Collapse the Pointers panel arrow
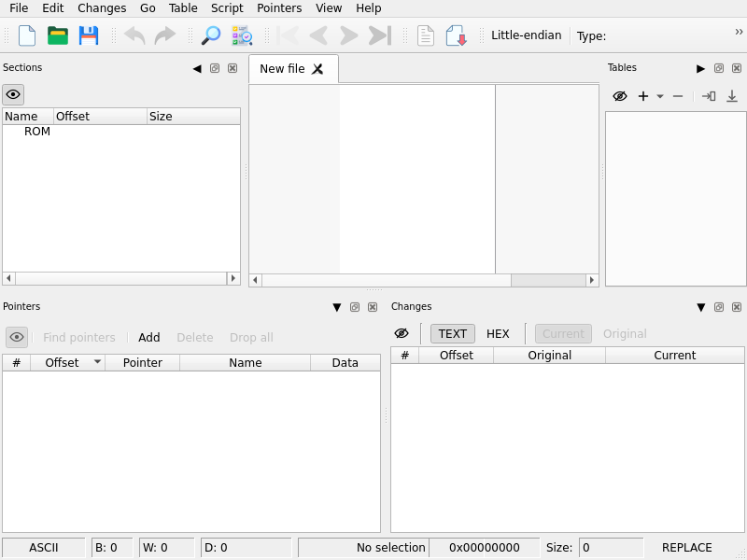Viewport: 747px width, 560px height. click(x=337, y=308)
